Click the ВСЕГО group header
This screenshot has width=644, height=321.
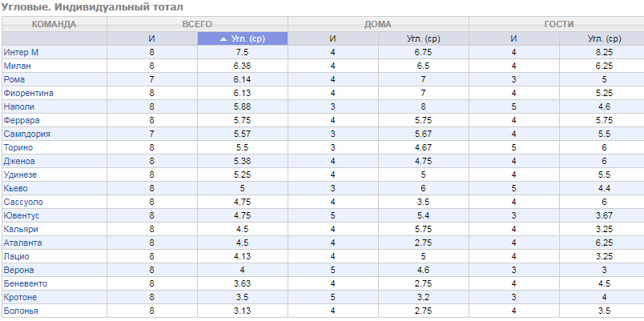pyautogui.click(x=197, y=24)
